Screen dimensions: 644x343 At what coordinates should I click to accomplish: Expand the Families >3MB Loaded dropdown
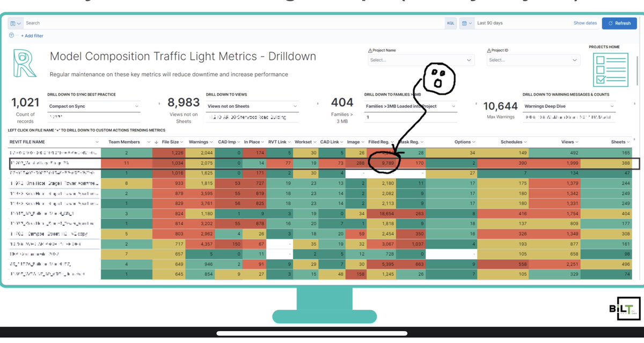point(411,106)
